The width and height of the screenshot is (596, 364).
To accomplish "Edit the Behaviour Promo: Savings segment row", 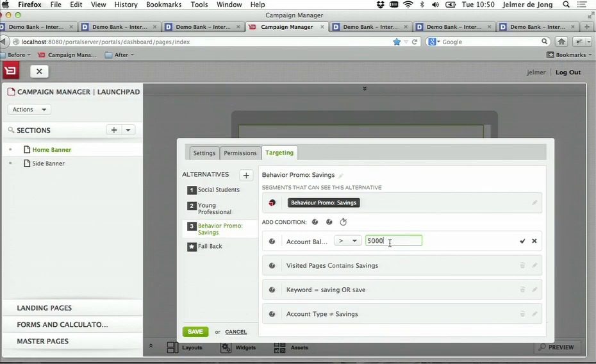I will [534, 203].
